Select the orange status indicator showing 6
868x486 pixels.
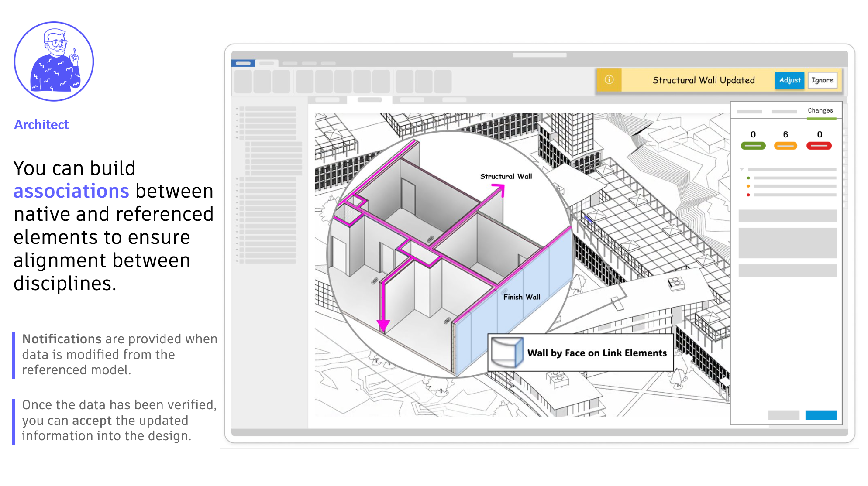click(x=785, y=146)
